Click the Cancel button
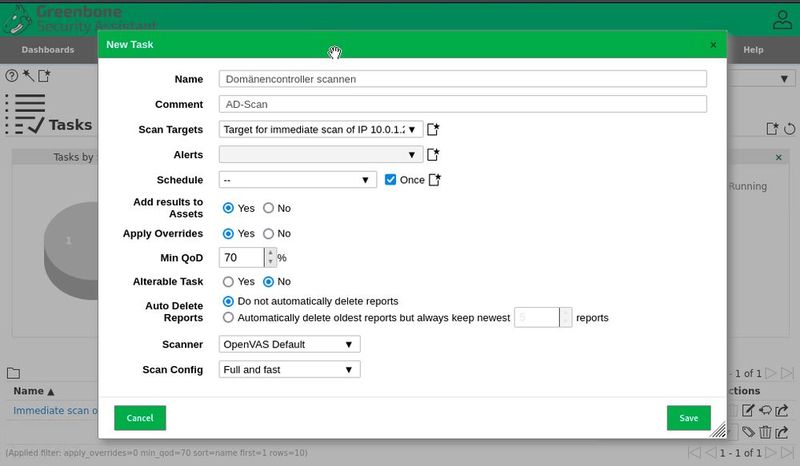 pos(140,418)
